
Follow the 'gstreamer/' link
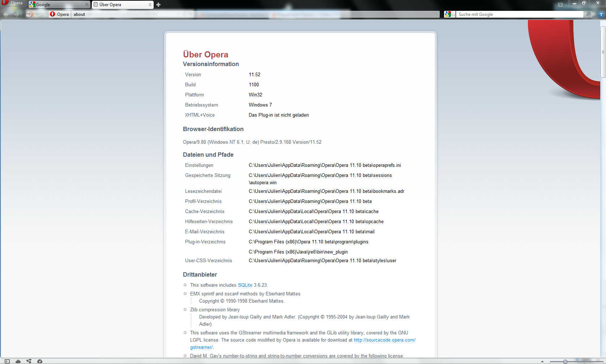tap(201, 347)
